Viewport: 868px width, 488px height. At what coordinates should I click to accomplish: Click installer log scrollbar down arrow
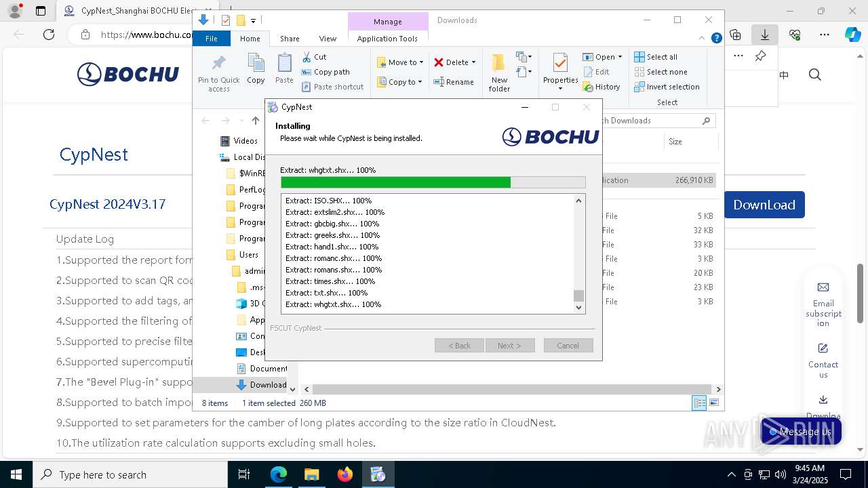point(578,308)
